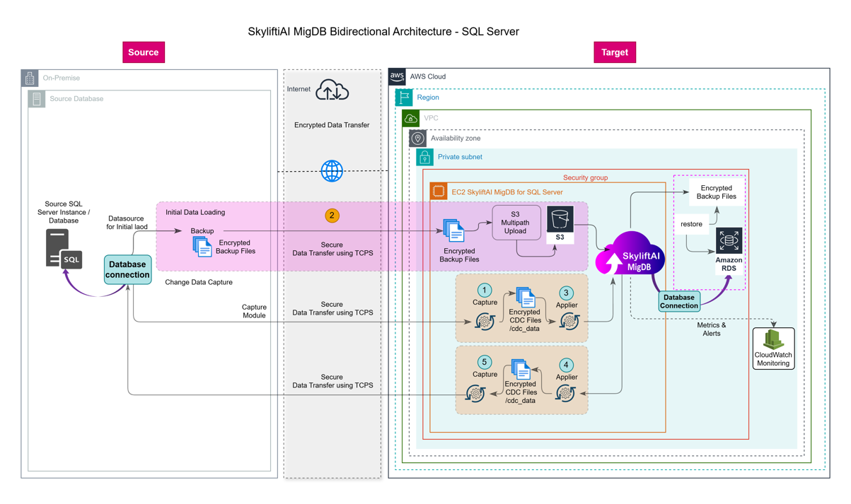Click the "Capture Module" text
Viewport: 851px width, 504px height.
coord(254,312)
